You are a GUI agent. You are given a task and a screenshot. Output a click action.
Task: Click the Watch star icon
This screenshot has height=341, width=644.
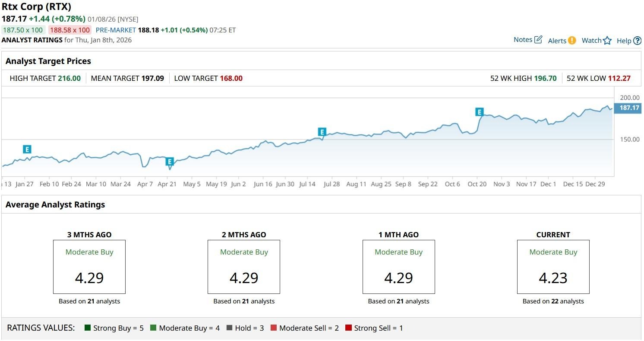607,41
